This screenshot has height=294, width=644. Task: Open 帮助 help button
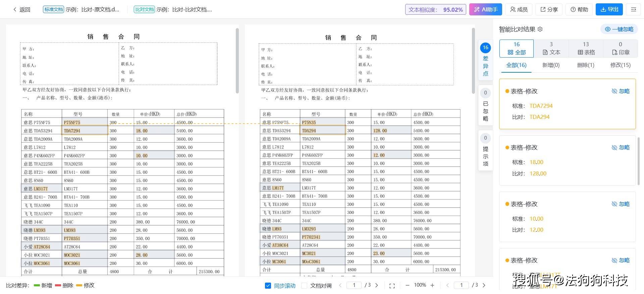coord(579,10)
